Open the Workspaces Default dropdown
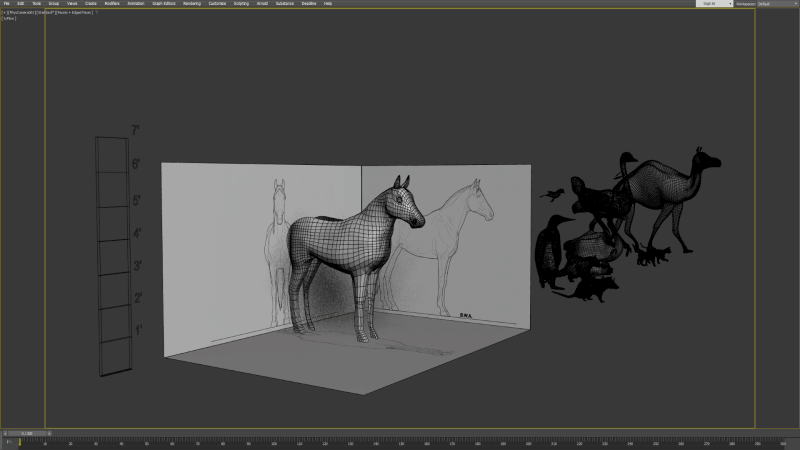 [777, 4]
